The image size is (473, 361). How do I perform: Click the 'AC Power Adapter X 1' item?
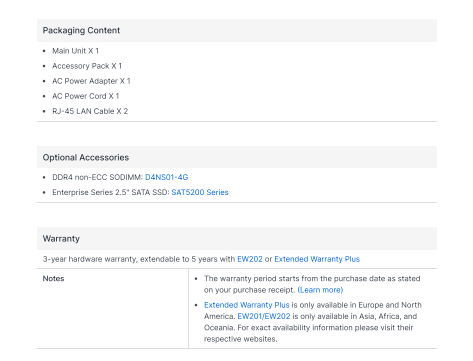coord(91,81)
